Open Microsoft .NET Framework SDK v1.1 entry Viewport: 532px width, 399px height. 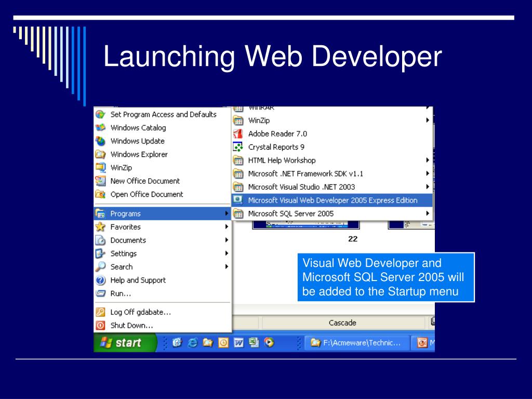coord(332,174)
